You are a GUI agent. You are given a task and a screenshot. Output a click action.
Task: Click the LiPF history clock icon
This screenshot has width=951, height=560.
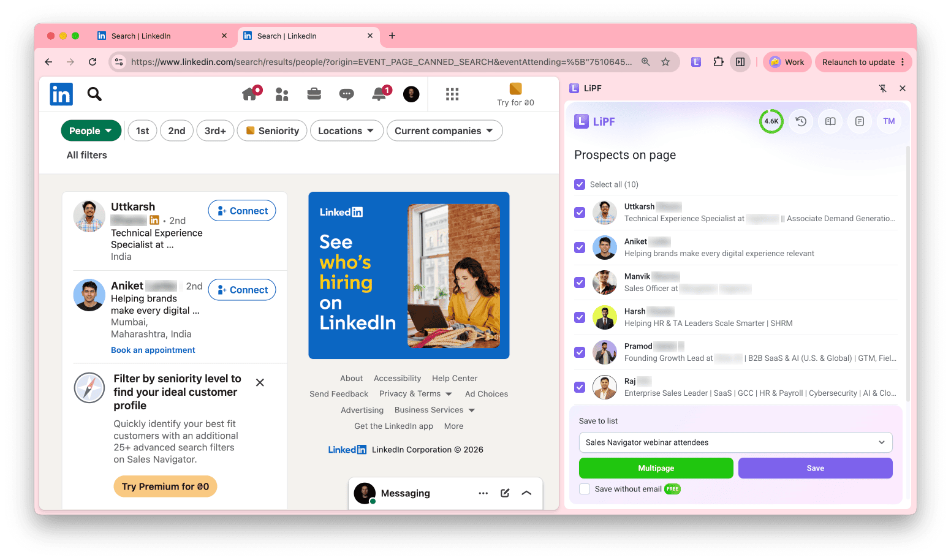[801, 121]
